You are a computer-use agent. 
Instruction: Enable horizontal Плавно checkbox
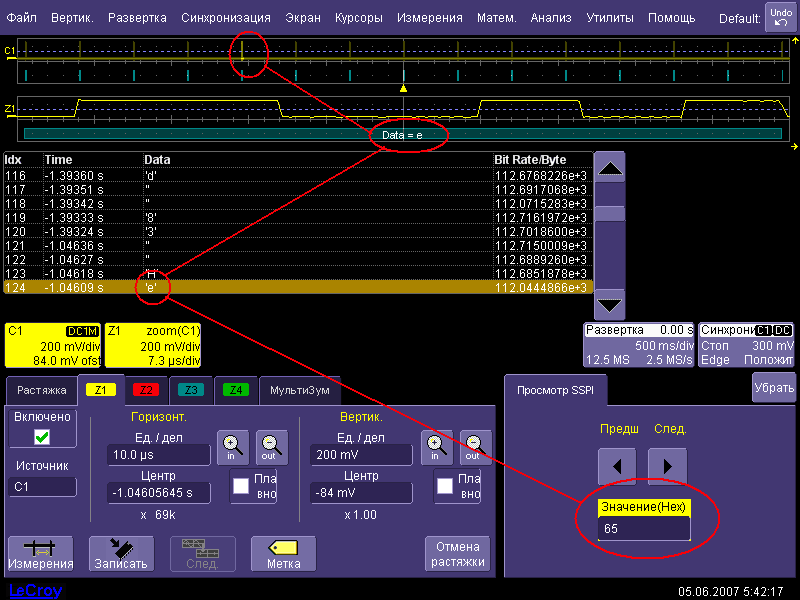[241, 486]
